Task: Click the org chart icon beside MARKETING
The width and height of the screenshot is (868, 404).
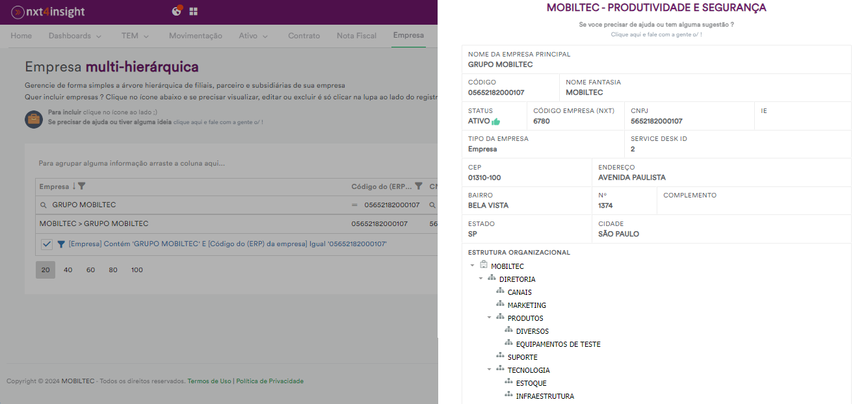Action: 500,305
